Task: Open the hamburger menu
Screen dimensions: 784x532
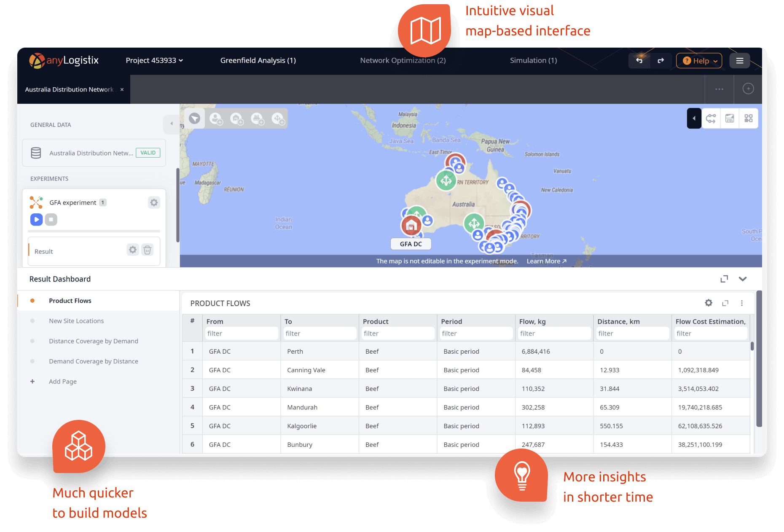Action: (x=739, y=61)
